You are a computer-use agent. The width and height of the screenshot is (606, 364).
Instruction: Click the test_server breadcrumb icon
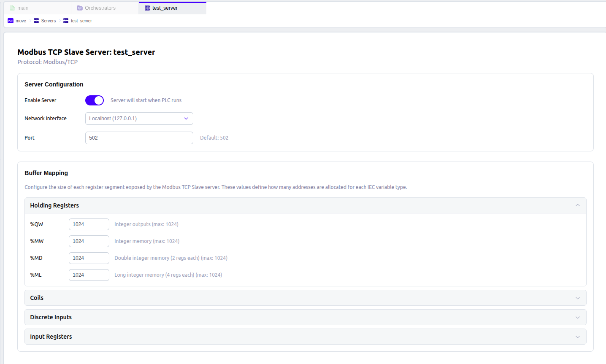pos(66,21)
